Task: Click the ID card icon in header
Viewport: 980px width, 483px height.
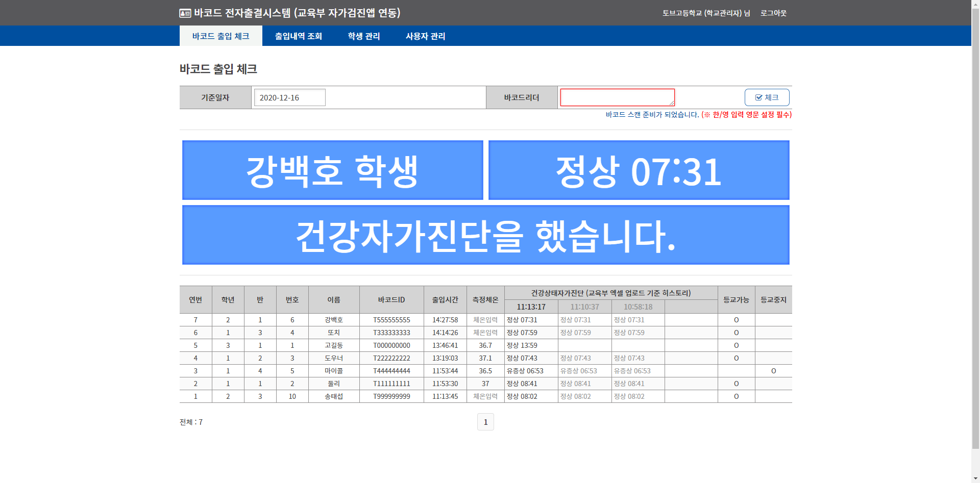Action: (x=185, y=13)
